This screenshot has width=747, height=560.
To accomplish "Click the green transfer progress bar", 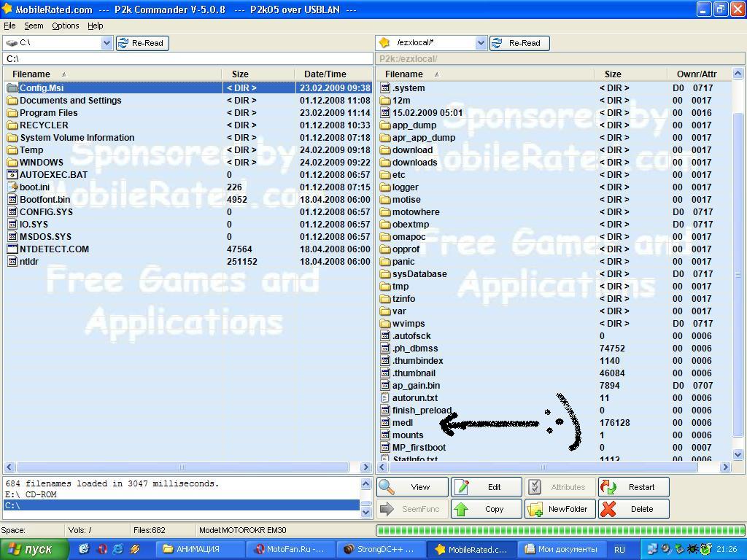I will click(x=561, y=531).
